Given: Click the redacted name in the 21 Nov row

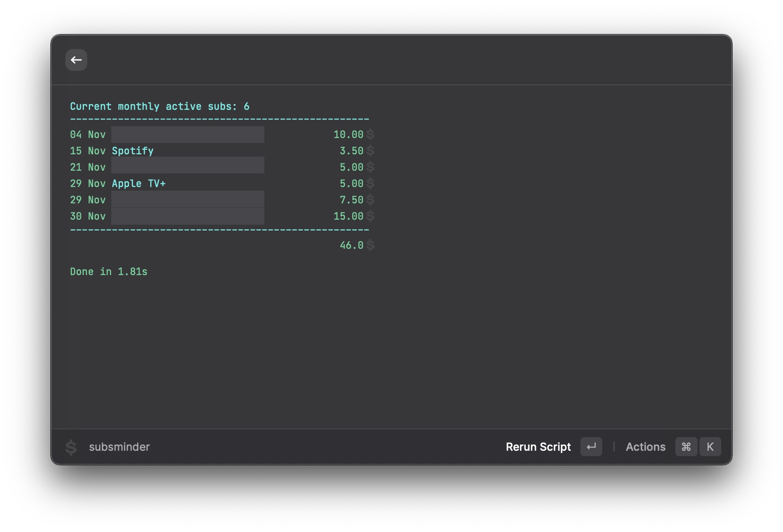Looking at the screenshot, I should (x=188, y=165).
